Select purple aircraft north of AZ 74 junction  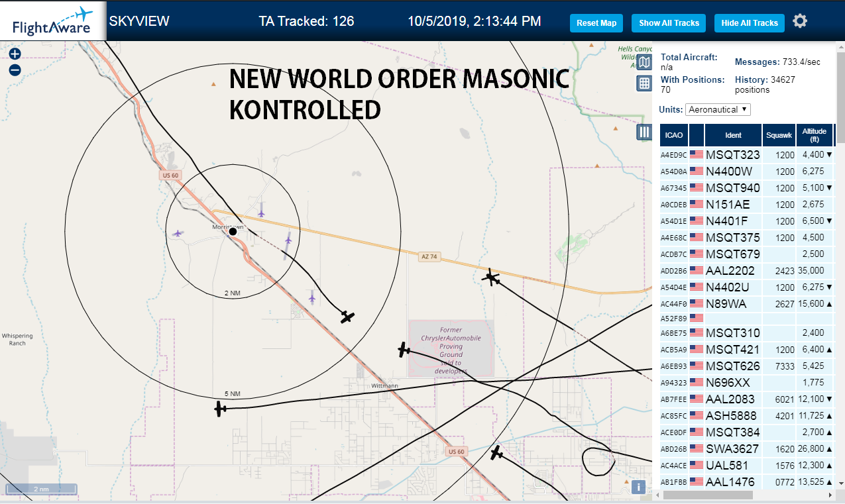pos(261,211)
